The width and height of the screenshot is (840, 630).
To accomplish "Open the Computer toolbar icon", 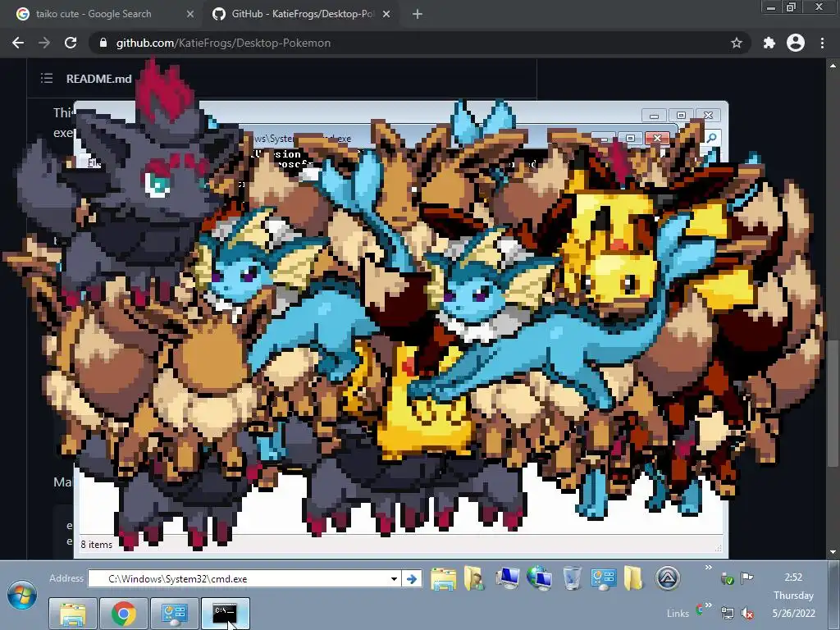I will [x=507, y=578].
